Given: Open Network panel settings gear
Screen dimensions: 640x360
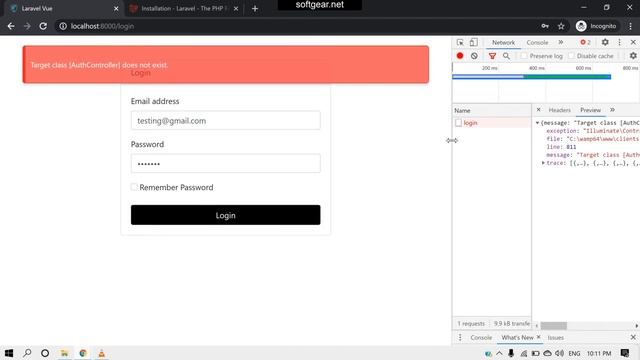Looking at the screenshot, I should click(x=633, y=56).
